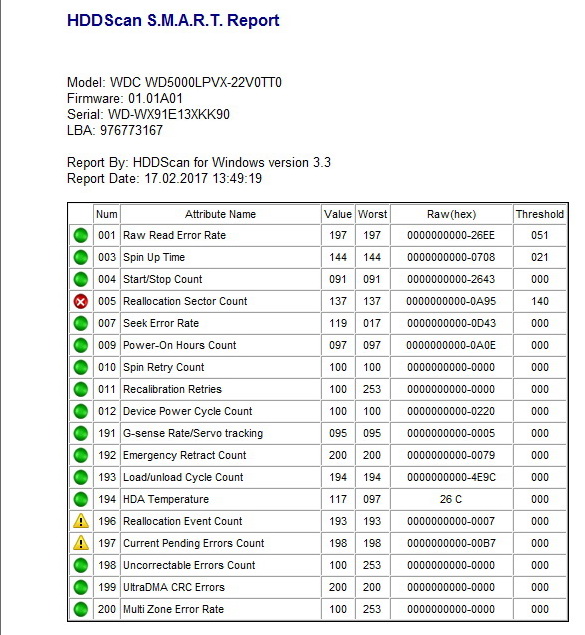The height and width of the screenshot is (635, 585).
Task: Click the Power-On Hours Count attribute name
Action: [179, 345]
